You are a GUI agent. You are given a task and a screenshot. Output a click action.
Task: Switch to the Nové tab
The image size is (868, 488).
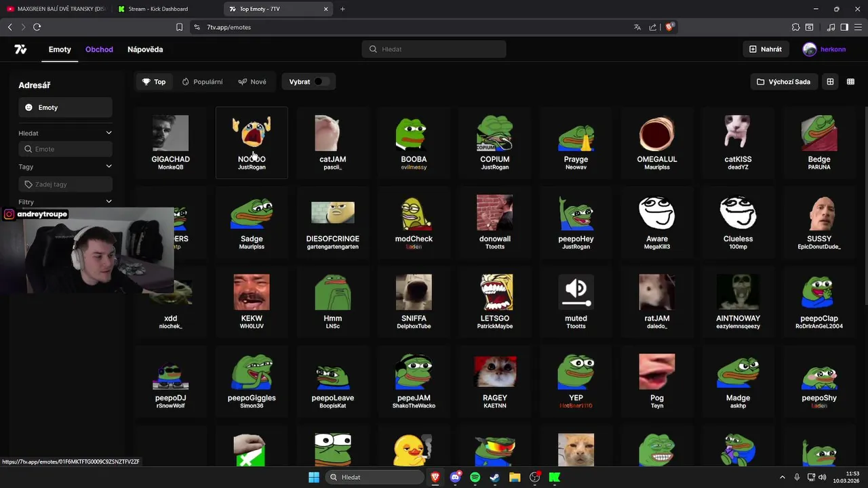click(x=252, y=82)
